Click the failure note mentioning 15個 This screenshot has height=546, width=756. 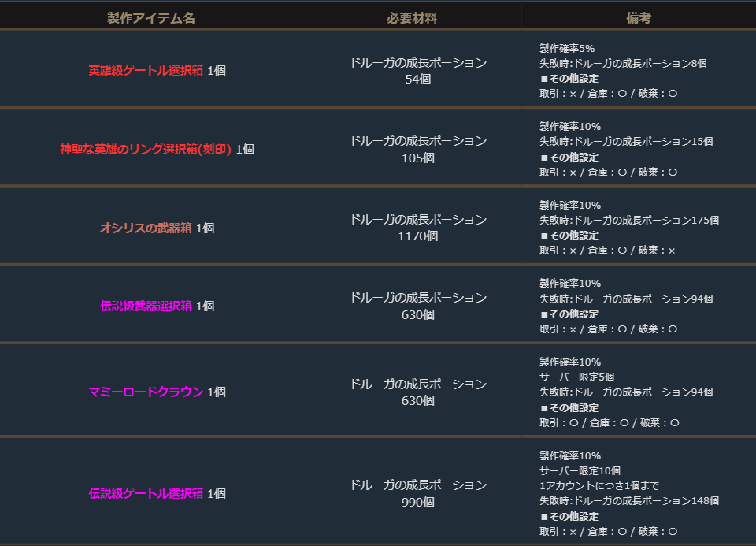point(625,142)
